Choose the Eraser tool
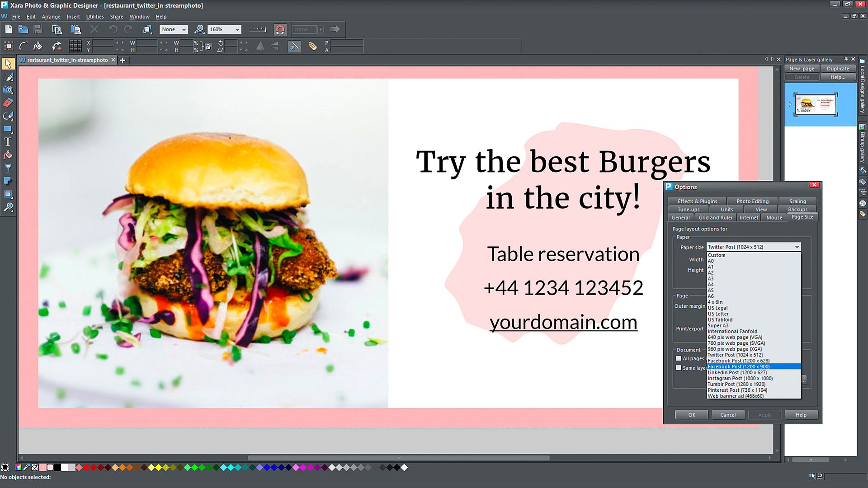Screen dimensions: 868x488 click(8, 103)
